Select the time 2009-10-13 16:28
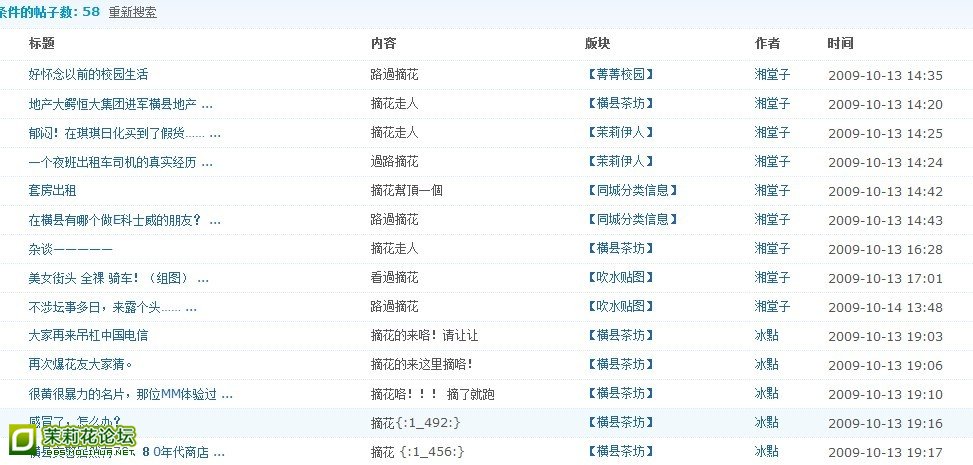The width and height of the screenshot is (973, 465). pyautogui.click(x=886, y=250)
